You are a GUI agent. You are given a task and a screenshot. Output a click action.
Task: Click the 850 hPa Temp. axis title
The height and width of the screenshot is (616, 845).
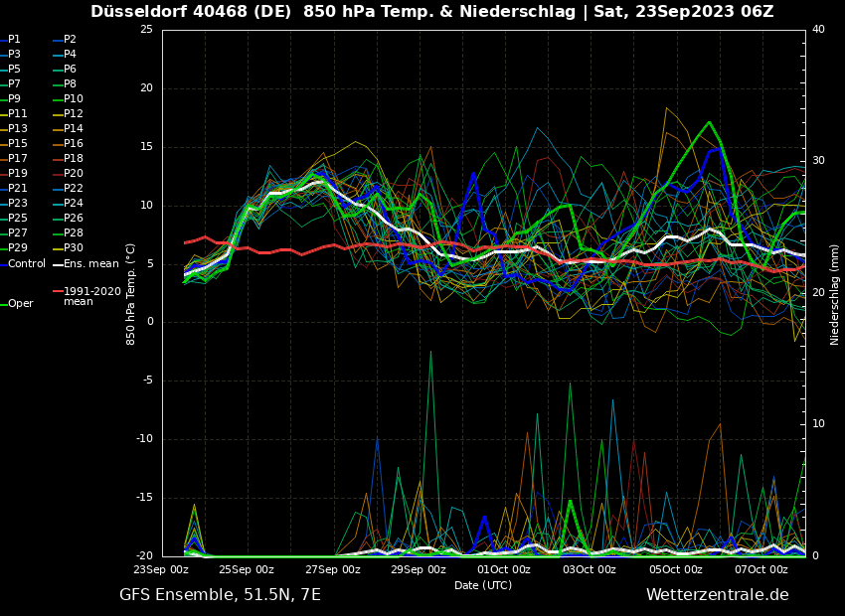point(131,293)
